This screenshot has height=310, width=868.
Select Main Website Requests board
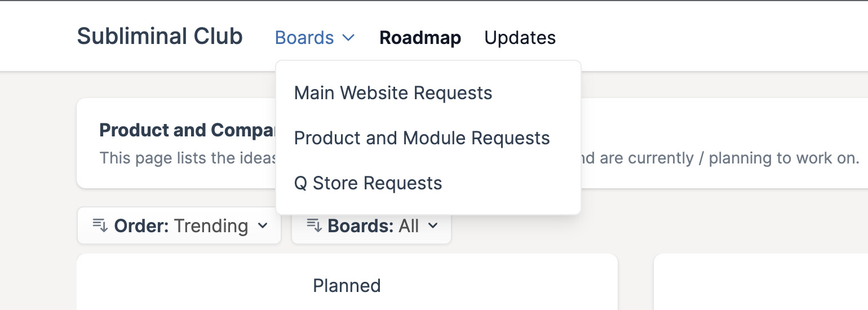click(393, 93)
